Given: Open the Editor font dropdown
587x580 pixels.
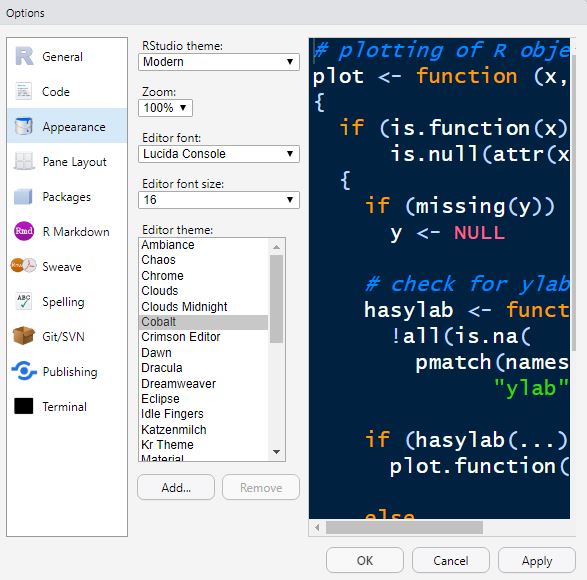Looking at the screenshot, I should 219,154.
